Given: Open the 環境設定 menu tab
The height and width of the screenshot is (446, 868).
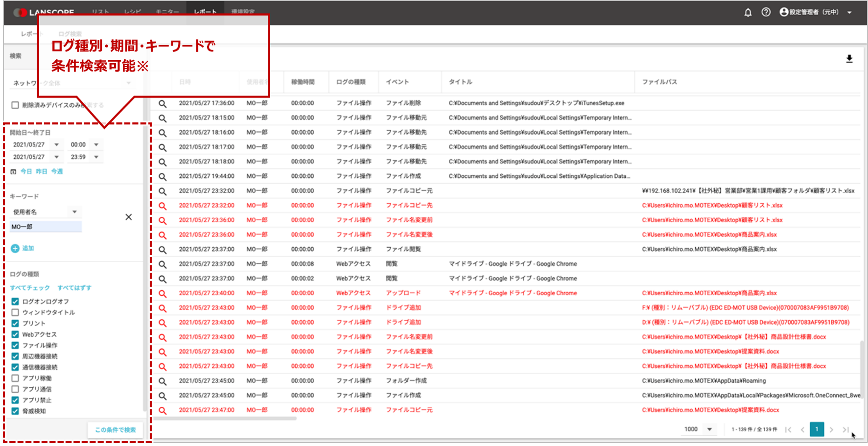Looking at the screenshot, I should pyautogui.click(x=243, y=12).
